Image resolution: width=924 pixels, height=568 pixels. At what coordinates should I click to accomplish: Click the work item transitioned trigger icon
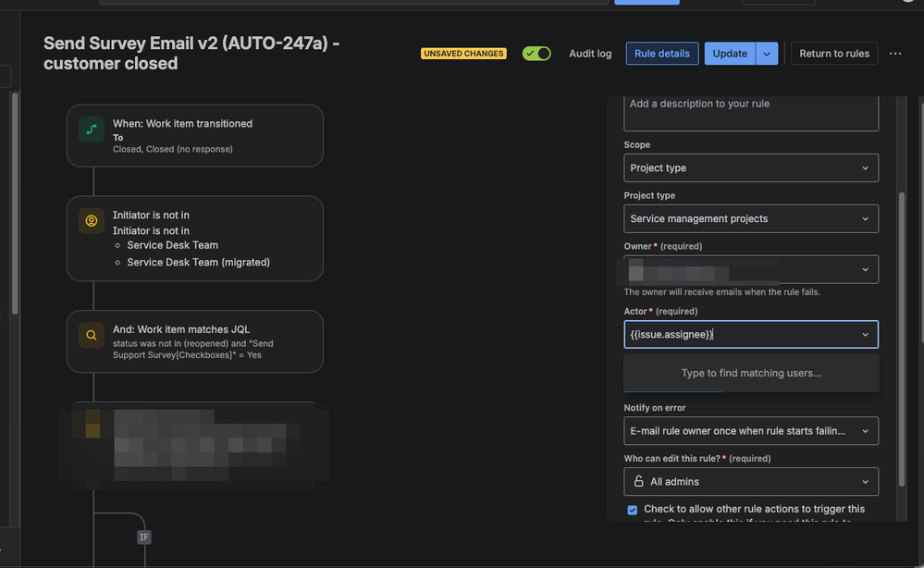[x=91, y=130]
